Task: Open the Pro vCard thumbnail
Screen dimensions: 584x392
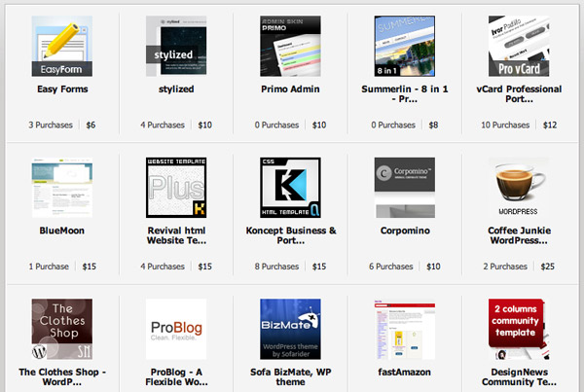Action: 519,46
